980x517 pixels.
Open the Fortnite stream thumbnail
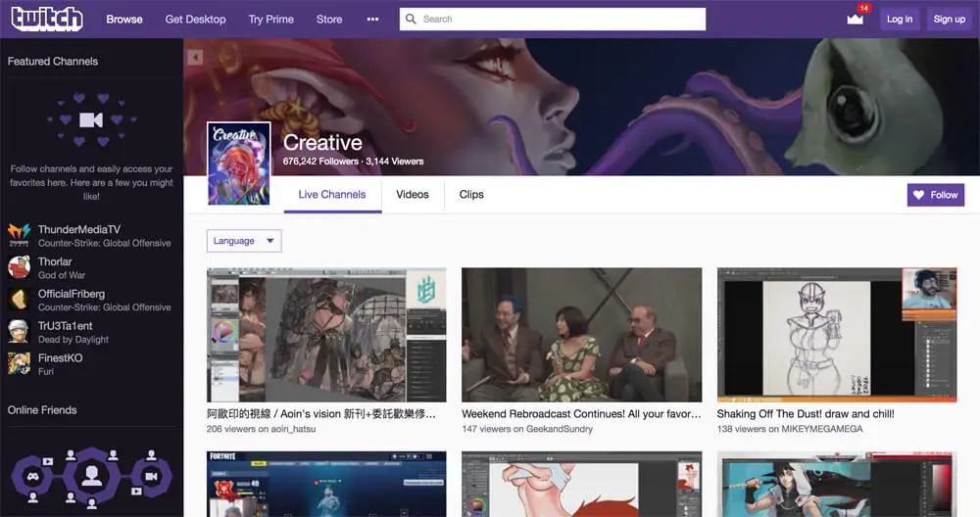coord(326,484)
